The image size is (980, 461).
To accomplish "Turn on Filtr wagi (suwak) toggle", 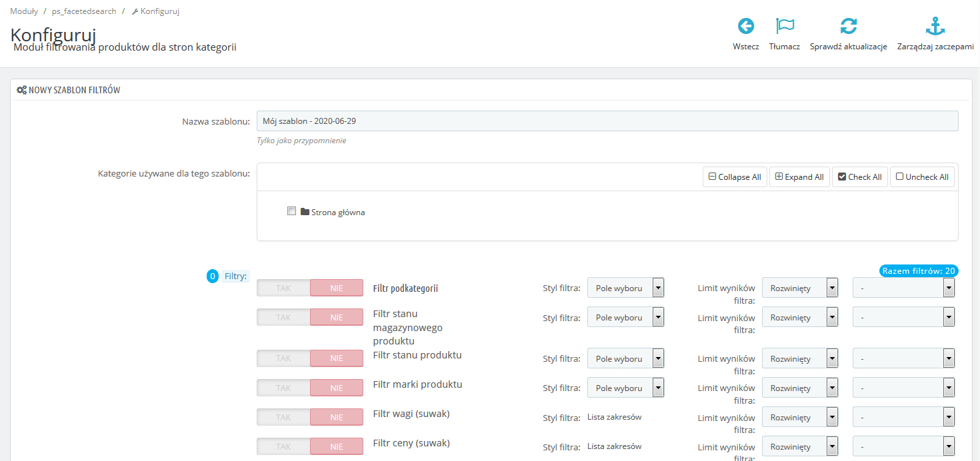I will 283,417.
